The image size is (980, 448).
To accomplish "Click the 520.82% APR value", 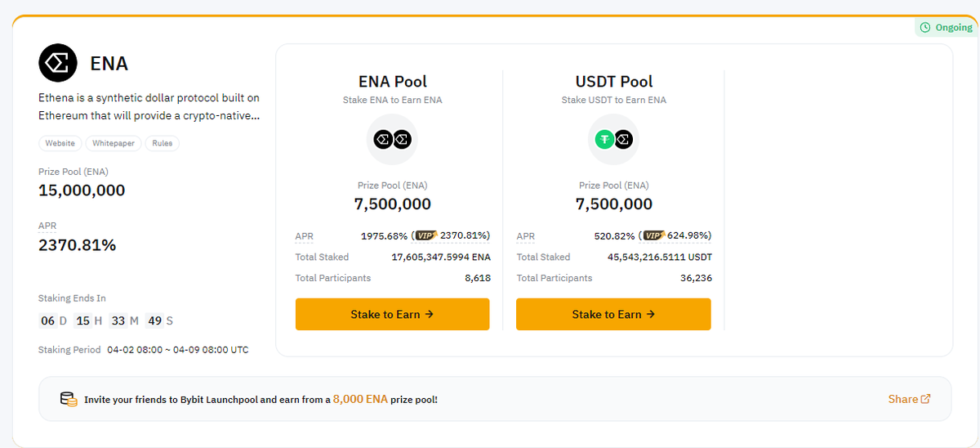I will click(x=614, y=235).
